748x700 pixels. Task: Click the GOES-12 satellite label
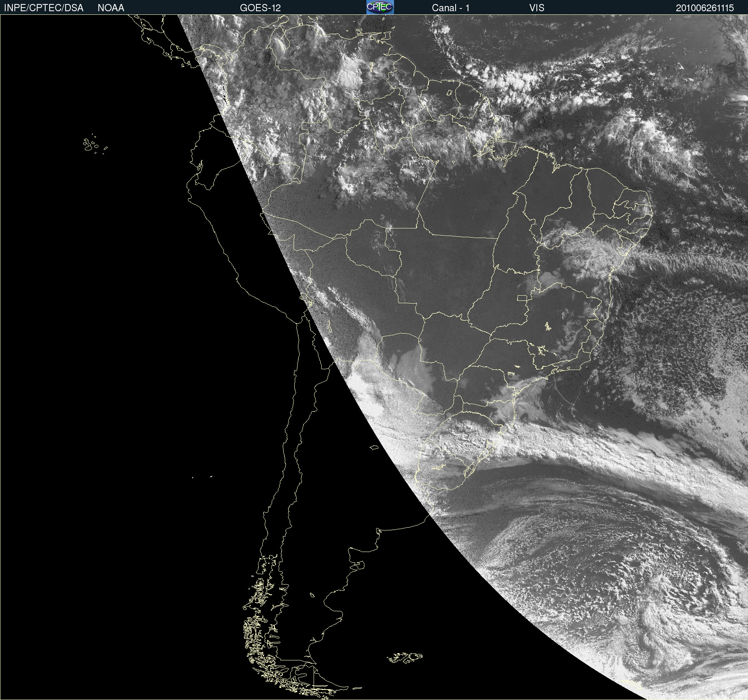pyautogui.click(x=260, y=8)
